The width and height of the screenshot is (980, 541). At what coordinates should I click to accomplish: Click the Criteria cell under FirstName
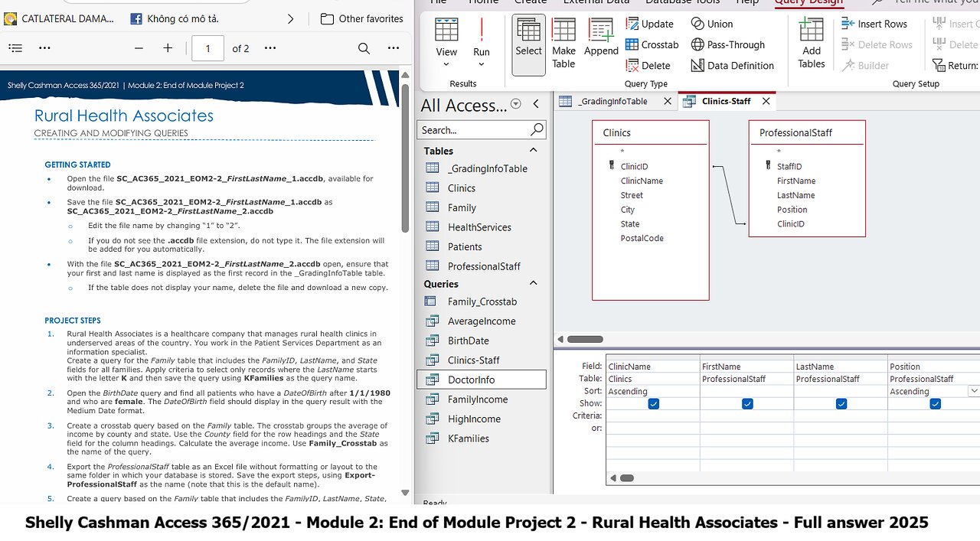(x=747, y=416)
